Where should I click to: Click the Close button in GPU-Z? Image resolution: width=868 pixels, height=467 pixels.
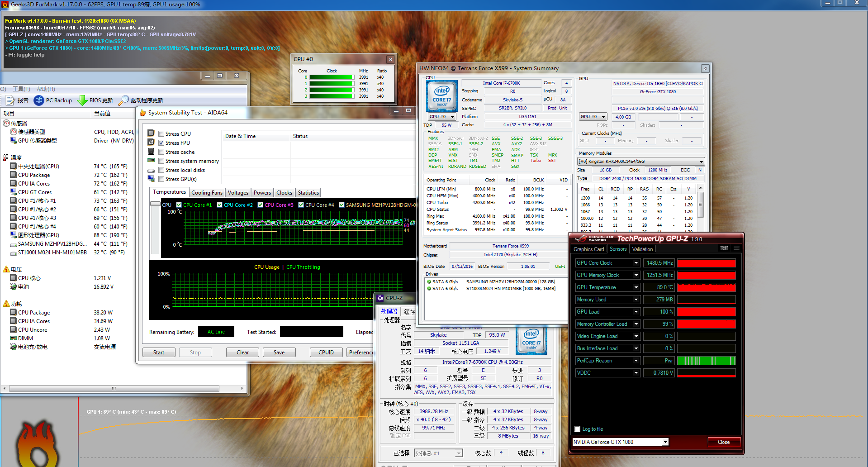(x=724, y=442)
